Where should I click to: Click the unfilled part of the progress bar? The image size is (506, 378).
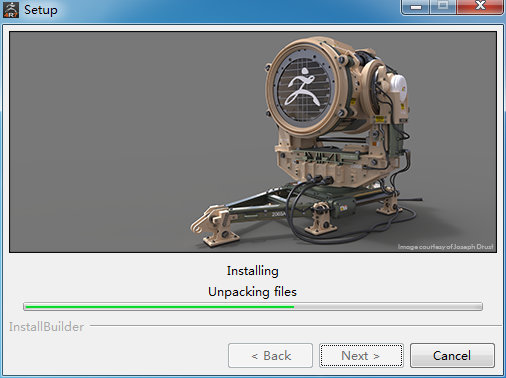[388, 307]
